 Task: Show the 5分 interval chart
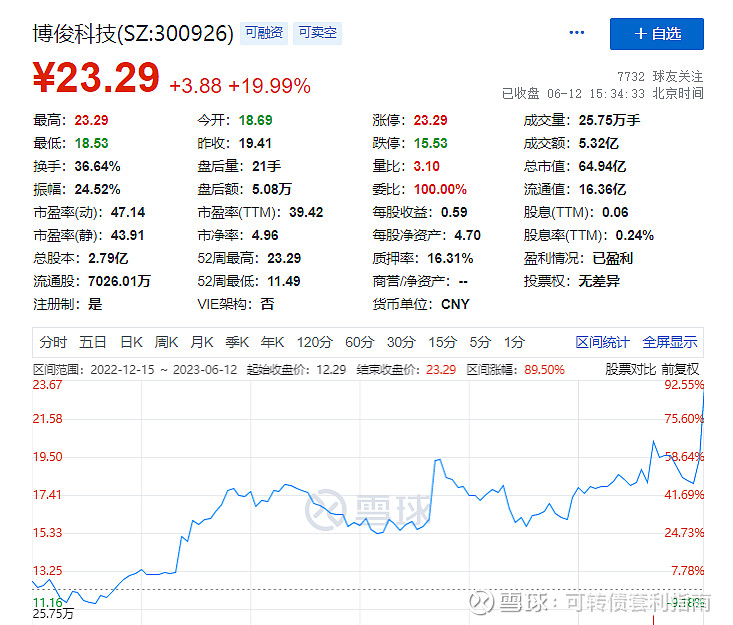480,342
